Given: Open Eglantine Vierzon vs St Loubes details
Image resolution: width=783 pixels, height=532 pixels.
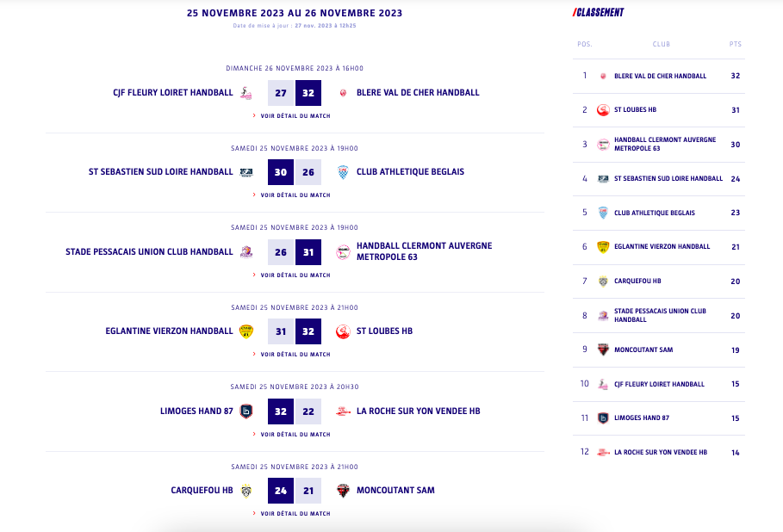Looking at the screenshot, I should [x=295, y=355].
